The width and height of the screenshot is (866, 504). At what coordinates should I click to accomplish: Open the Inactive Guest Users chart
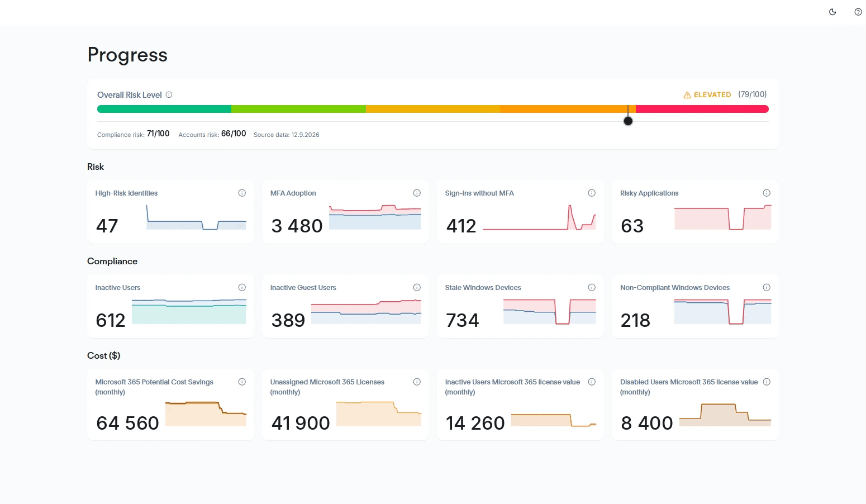pos(366,312)
